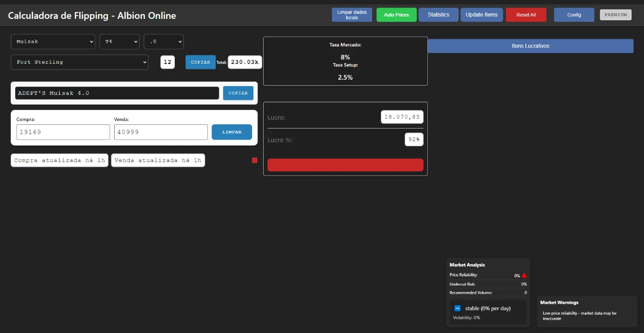Image resolution: width=644 pixels, height=333 pixels.
Task: Click the small red status square
Action: click(x=254, y=160)
